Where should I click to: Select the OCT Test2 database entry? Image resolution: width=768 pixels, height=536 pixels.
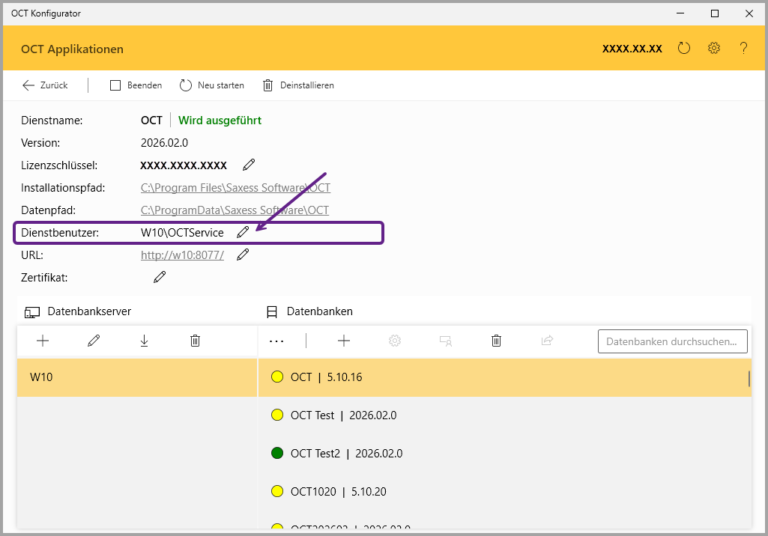346,453
